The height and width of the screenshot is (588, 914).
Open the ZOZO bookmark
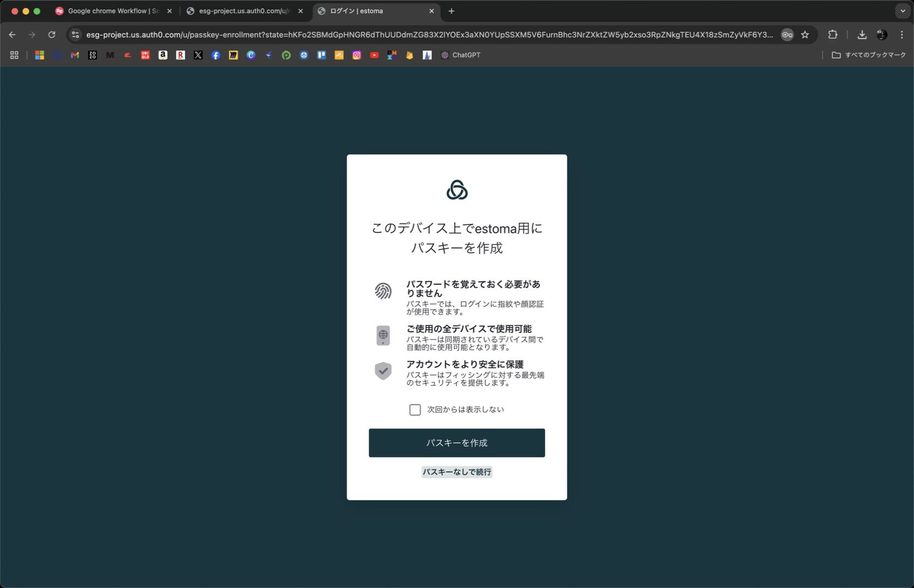click(93, 55)
